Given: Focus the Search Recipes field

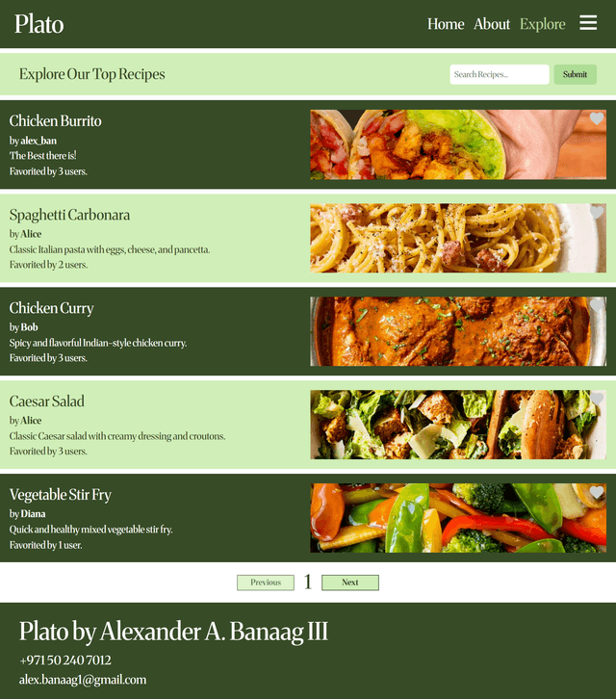Looking at the screenshot, I should point(500,74).
